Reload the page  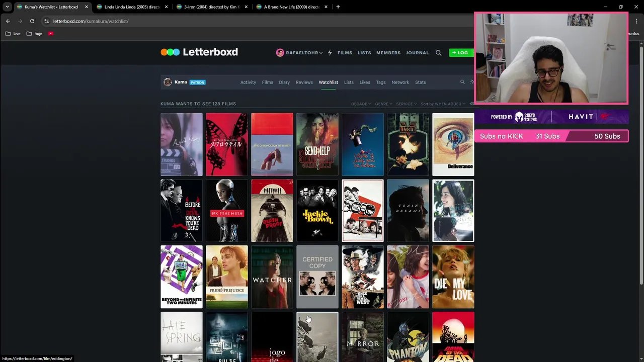tap(32, 21)
